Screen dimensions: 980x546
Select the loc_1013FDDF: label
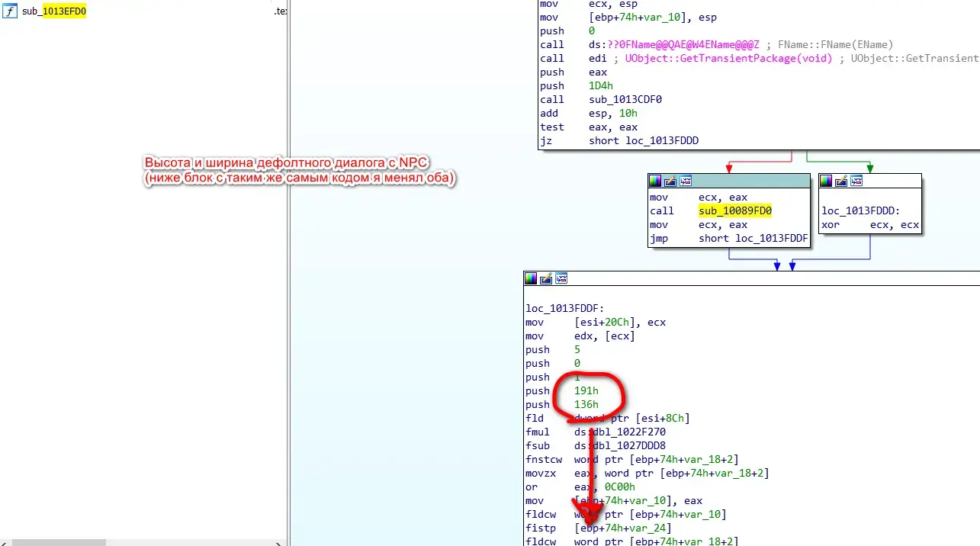coord(566,309)
